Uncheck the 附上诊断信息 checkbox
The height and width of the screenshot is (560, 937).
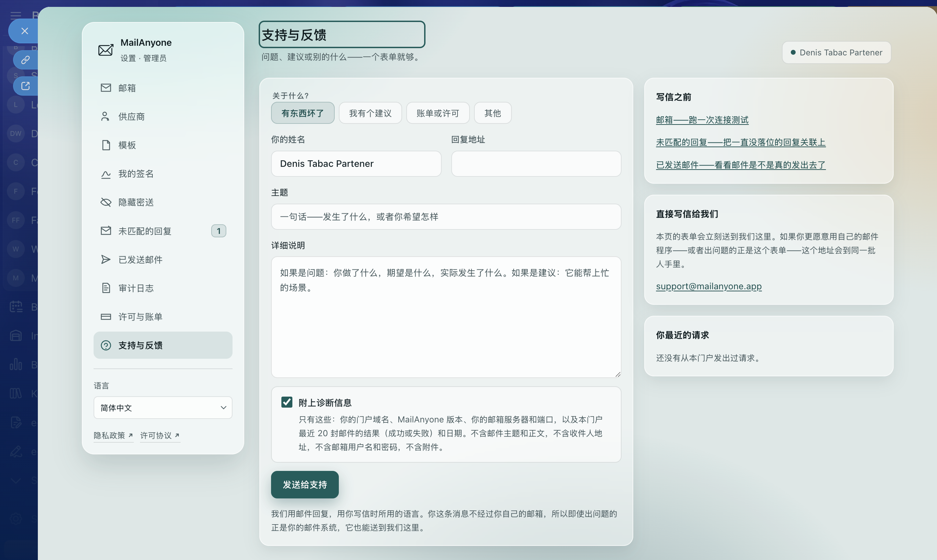coord(287,402)
